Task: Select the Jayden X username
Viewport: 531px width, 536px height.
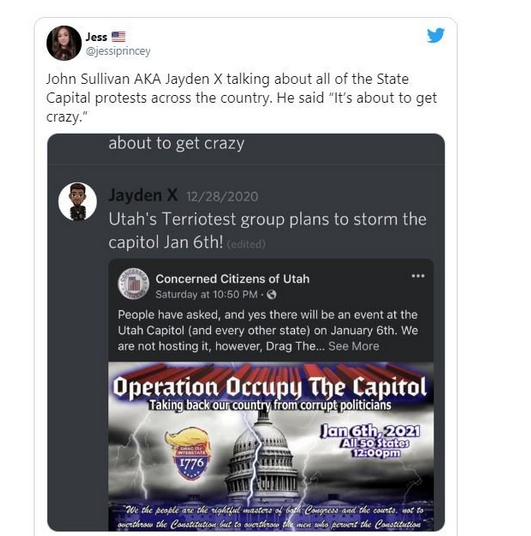Action: point(143,196)
